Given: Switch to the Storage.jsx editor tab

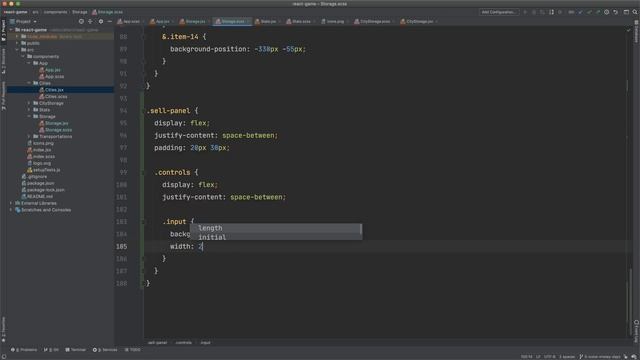Looking at the screenshot, I should coord(193,21).
